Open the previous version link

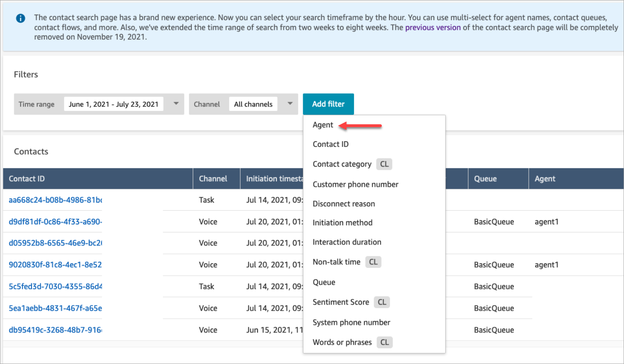[x=433, y=27]
